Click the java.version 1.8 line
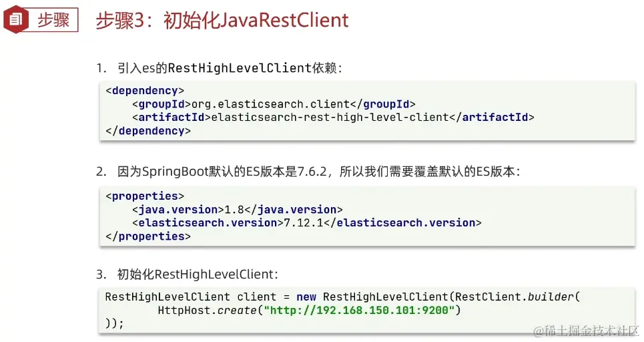Viewport: 644px width, 342px height. click(238, 210)
